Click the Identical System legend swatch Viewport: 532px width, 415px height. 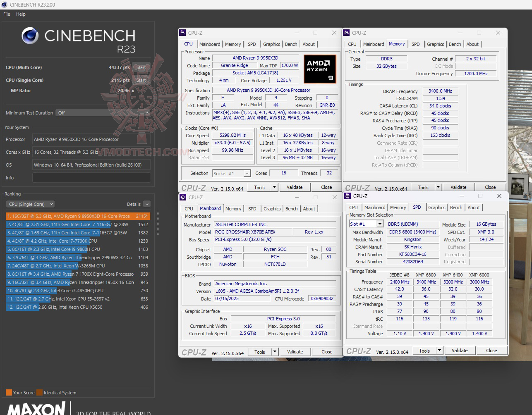[39, 393]
